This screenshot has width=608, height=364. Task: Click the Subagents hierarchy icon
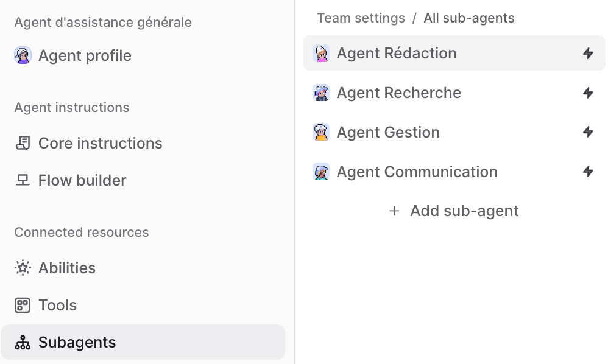click(x=23, y=342)
